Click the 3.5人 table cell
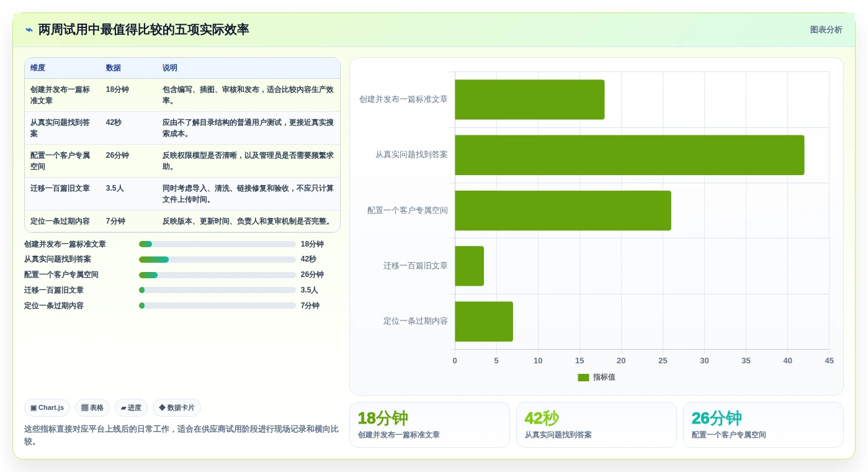Screen dimensions: 868x472 point(115,188)
